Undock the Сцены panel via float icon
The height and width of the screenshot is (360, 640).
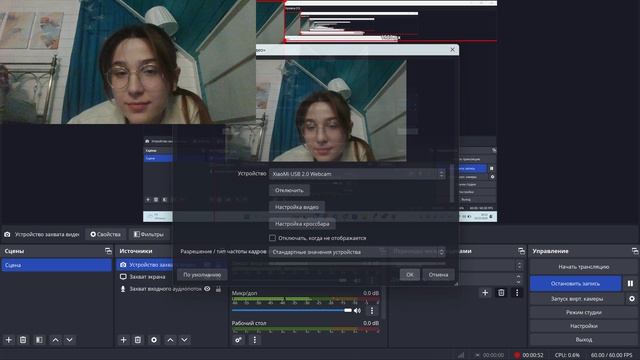point(108,251)
